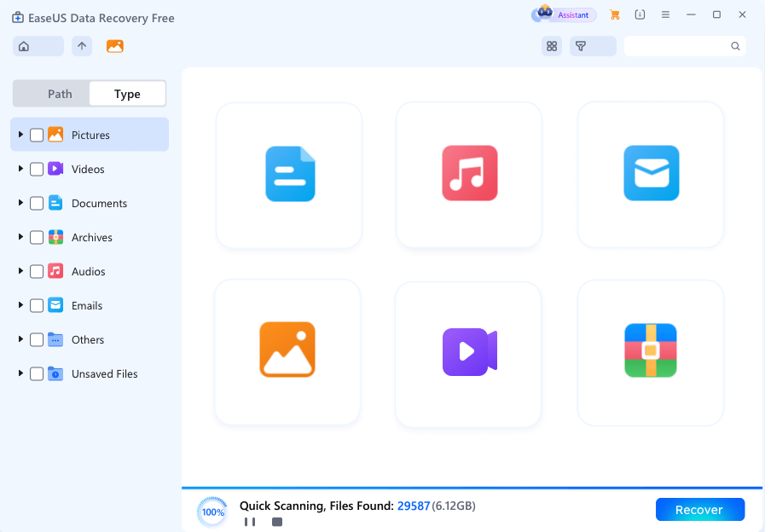Click the Emails sidebar icon
Screen dimensions: 765x532
55,305
